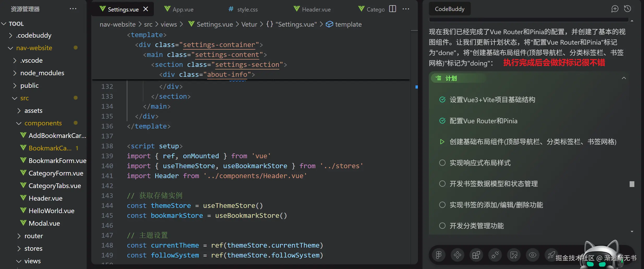Screen dimensions: 644x269
Task: Switch to the style.css tab
Action: [x=247, y=10]
